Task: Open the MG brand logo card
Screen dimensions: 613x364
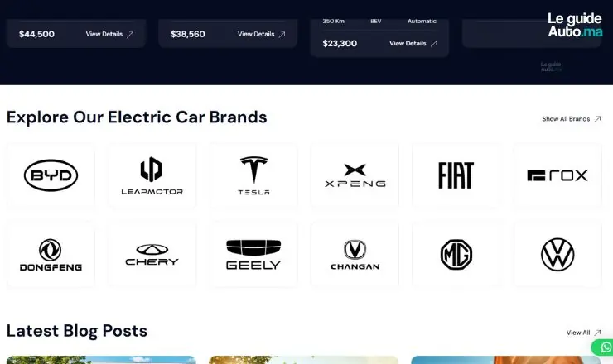Action: (x=456, y=255)
